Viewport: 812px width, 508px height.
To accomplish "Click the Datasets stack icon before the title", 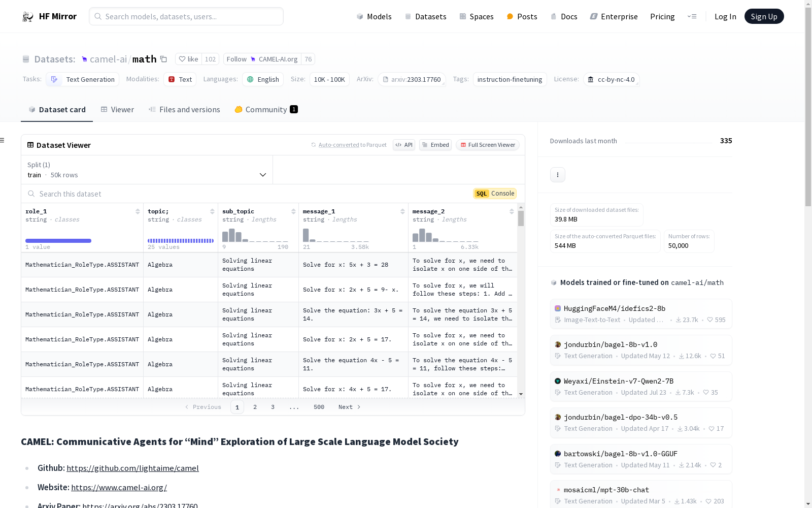I will tap(26, 59).
